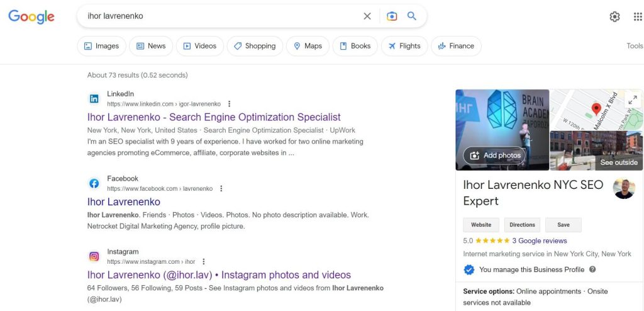
Task: Open the three-dot menu for Facebook result
Action: 221,188
